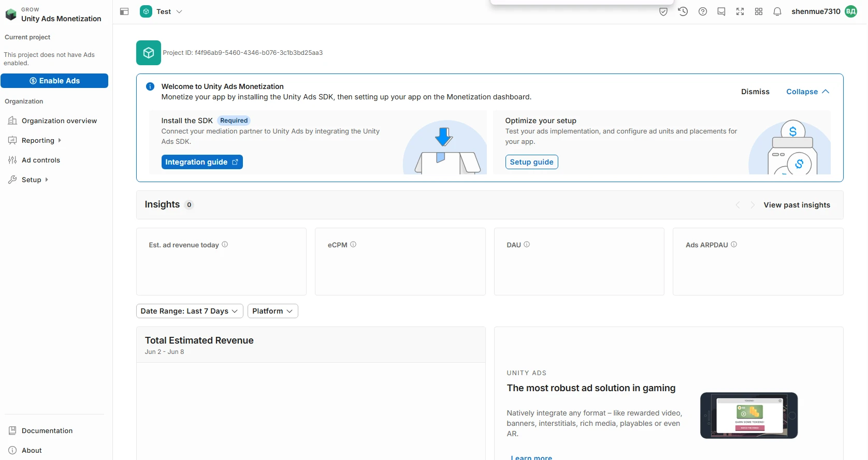The height and width of the screenshot is (460, 868).
Task: Click the Project ID text
Action: [x=243, y=53]
